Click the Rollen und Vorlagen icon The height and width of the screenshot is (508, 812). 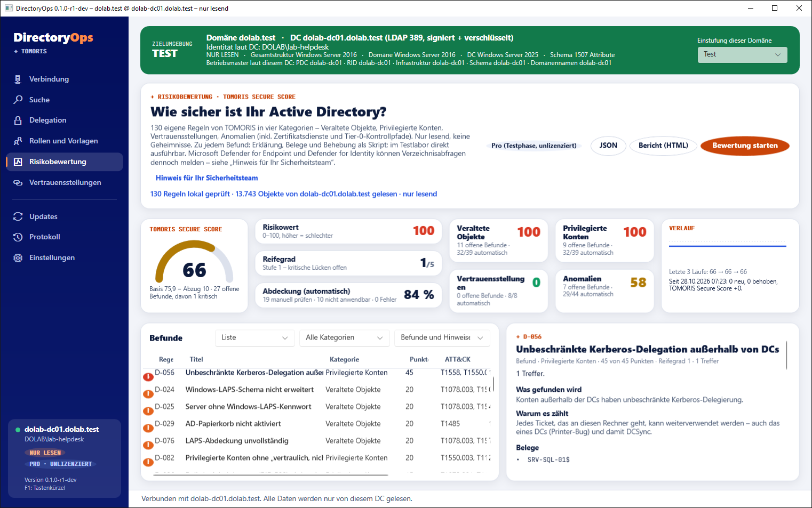[x=18, y=141]
